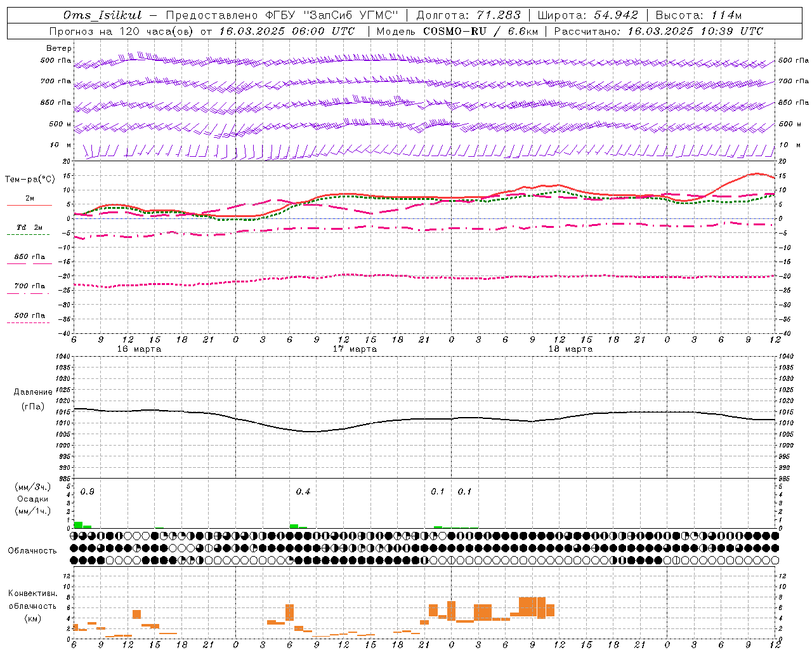
Task: Click the Конвективн. облачность chart title
Action: coord(32,600)
